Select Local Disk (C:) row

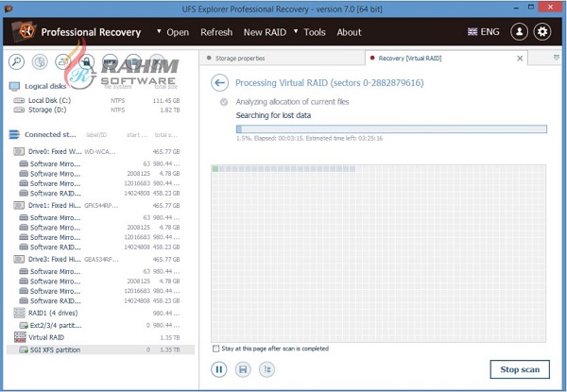(x=96, y=100)
